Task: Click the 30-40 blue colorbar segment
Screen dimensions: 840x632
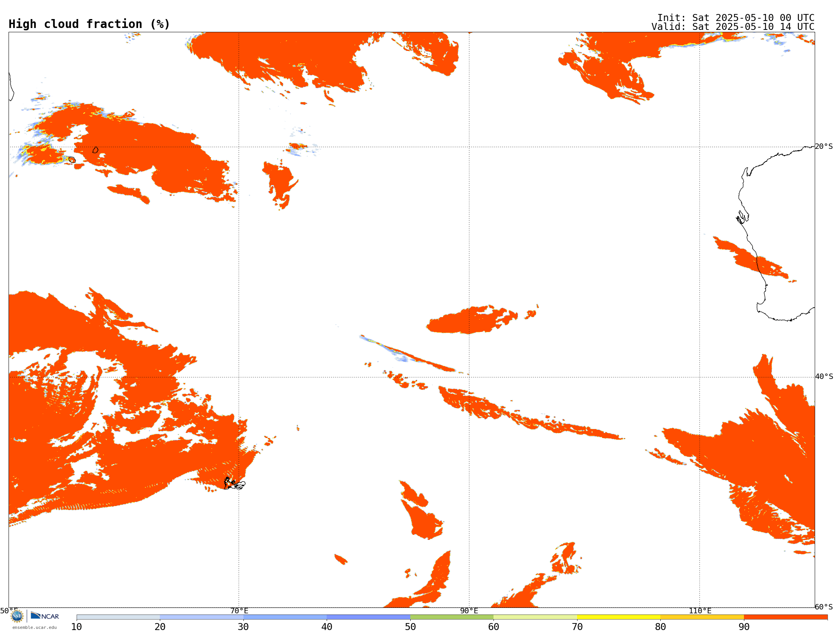Action: [x=285, y=617]
